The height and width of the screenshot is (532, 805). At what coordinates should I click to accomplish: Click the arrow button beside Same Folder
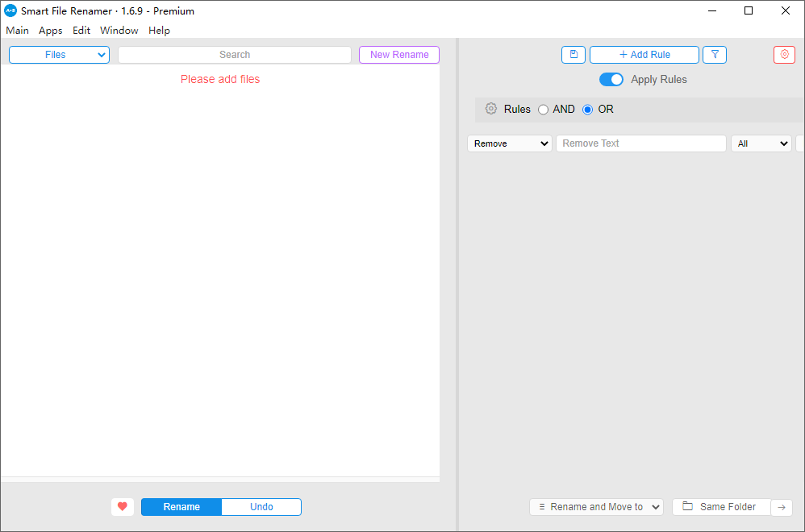(782, 507)
